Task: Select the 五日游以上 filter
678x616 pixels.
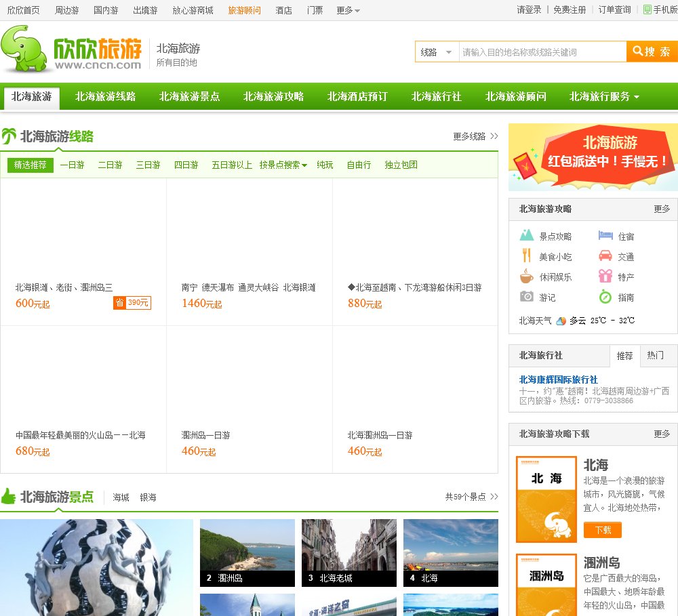Action: pos(232,165)
